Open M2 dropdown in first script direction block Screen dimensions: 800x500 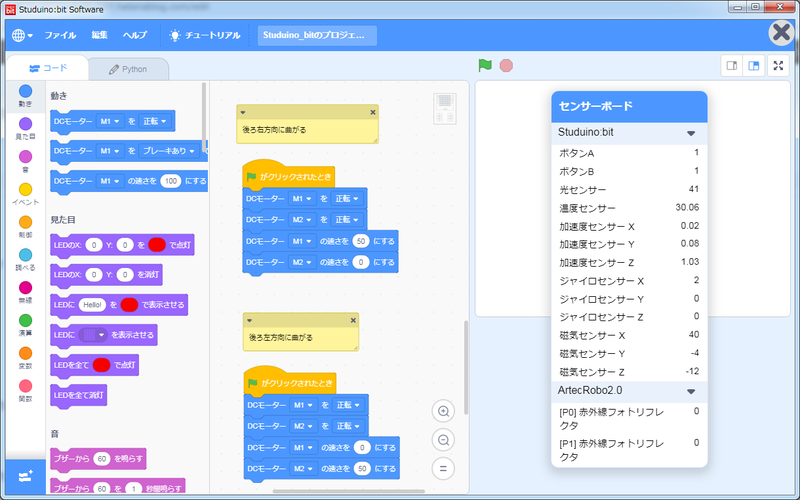tap(302, 220)
